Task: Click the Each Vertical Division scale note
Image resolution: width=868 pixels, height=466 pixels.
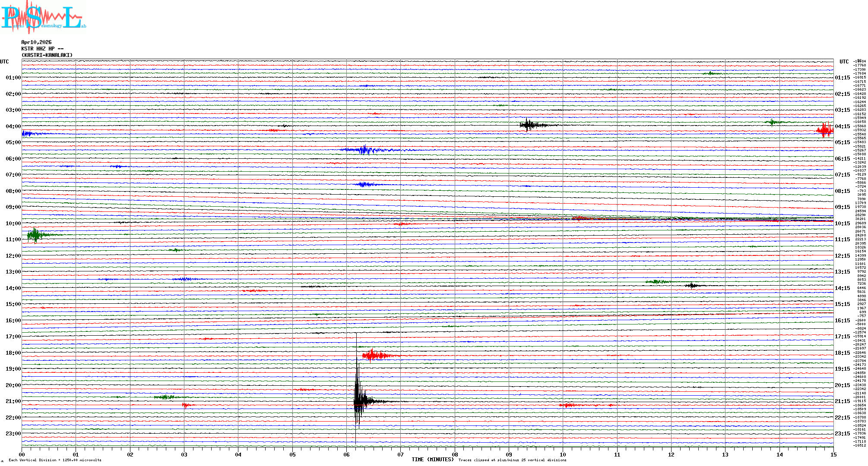Action: (x=55, y=460)
